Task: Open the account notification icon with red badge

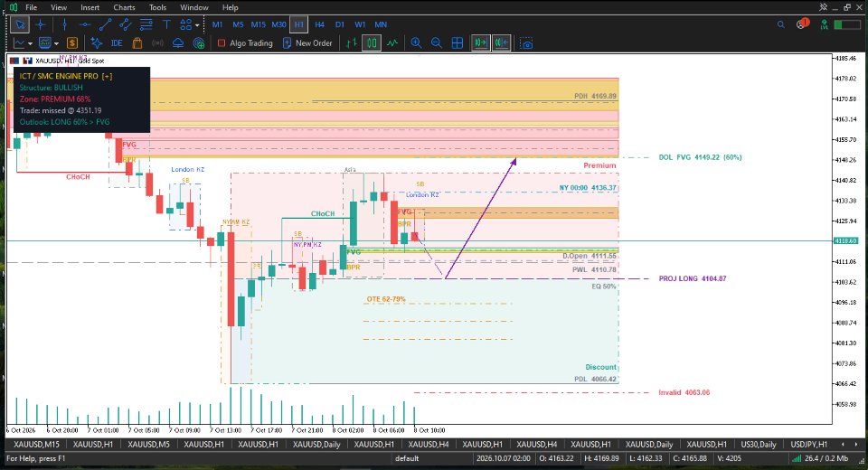Action: click(802, 23)
